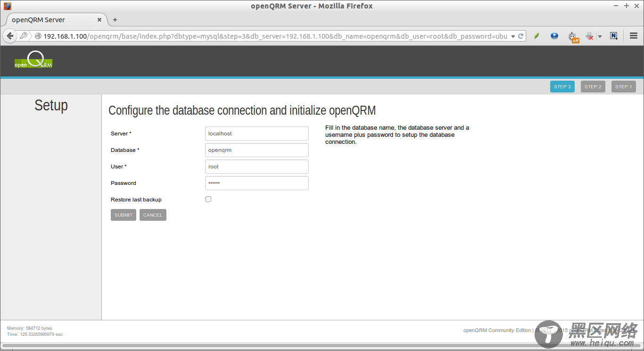This screenshot has width=644, height=351.
Task: Close the Firefox window
Action: point(636,6)
